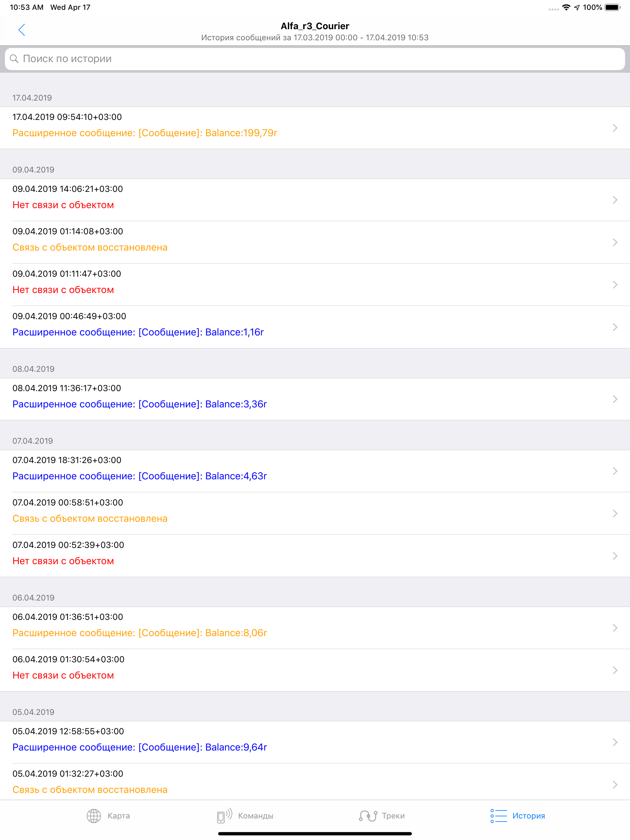
Task: Click the Alfa_r3_Courier title
Action: (x=315, y=26)
